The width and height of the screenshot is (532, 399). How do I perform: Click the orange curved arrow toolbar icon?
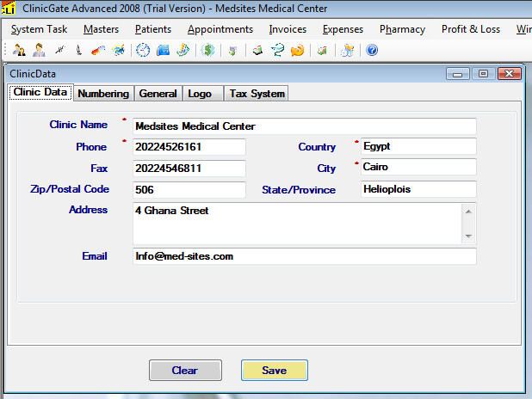pos(298,50)
